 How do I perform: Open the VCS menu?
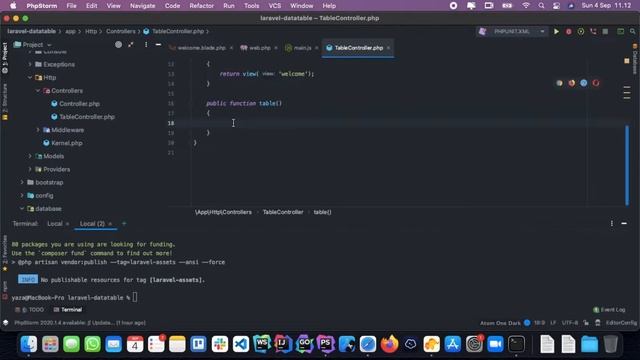[274, 6]
